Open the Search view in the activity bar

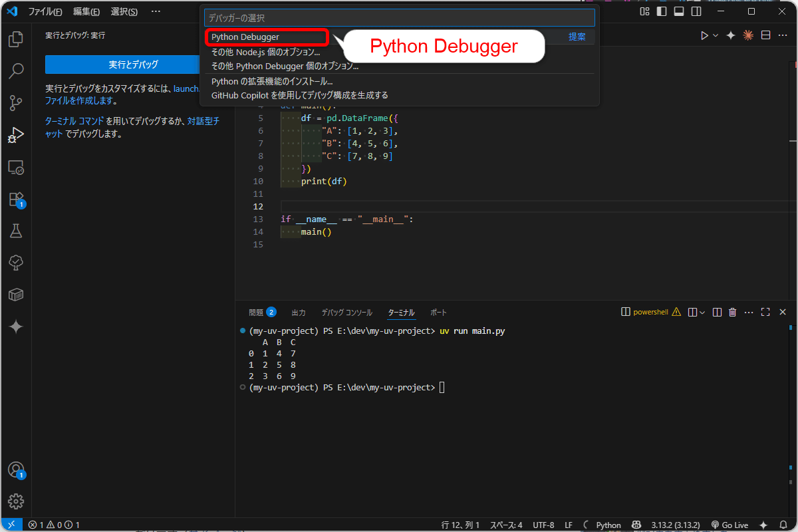coord(16,71)
